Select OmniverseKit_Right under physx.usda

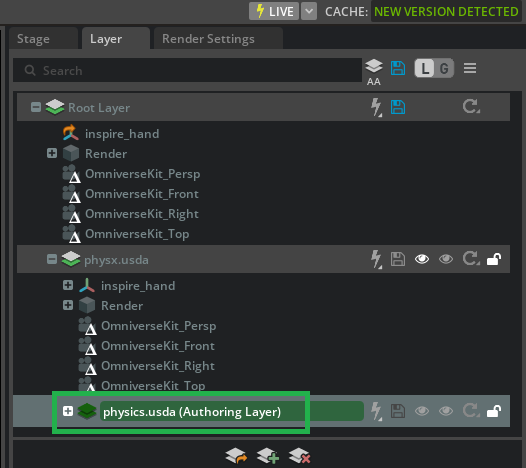click(x=158, y=366)
